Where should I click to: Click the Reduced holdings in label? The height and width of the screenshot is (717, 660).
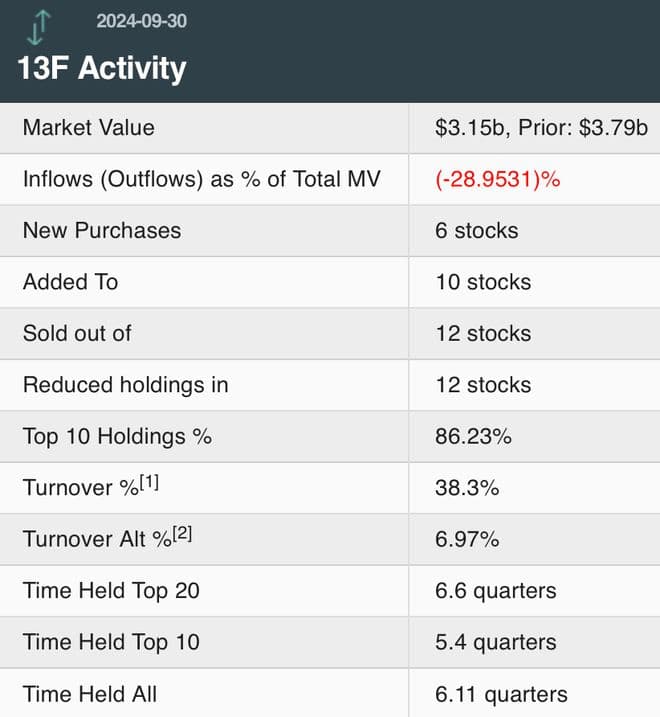click(x=125, y=385)
